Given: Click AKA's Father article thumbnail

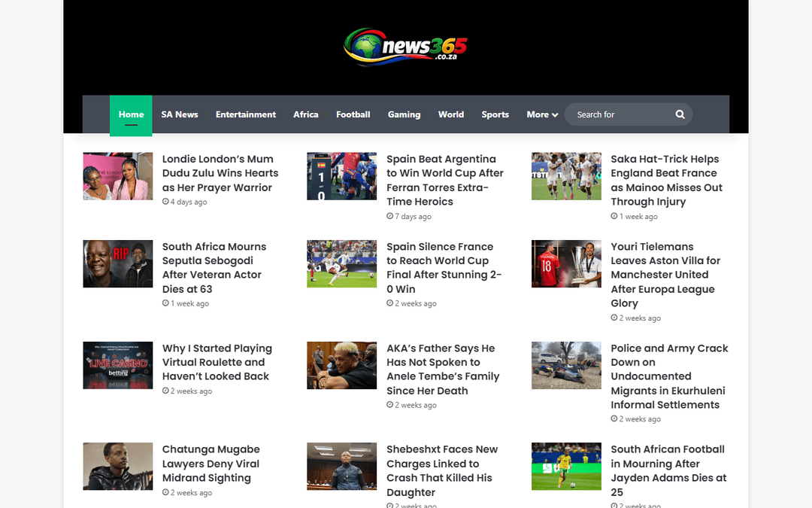Looking at the screenshot, I should pos(342,366).
